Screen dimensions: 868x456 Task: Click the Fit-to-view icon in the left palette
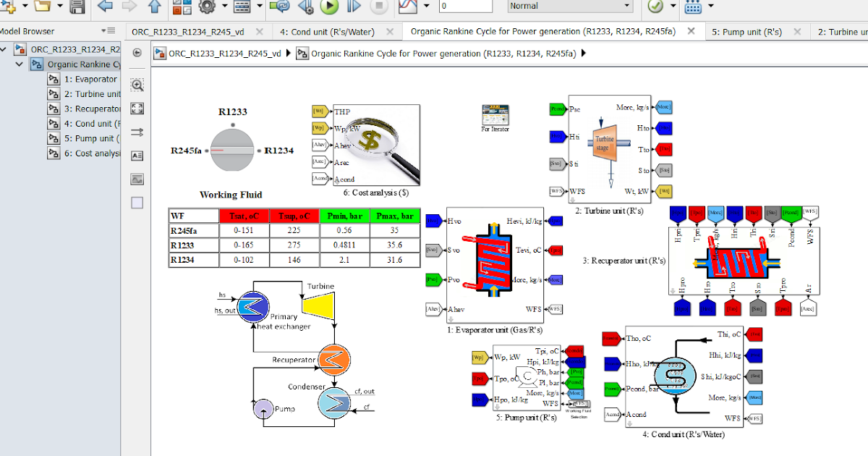click(137, 108)
